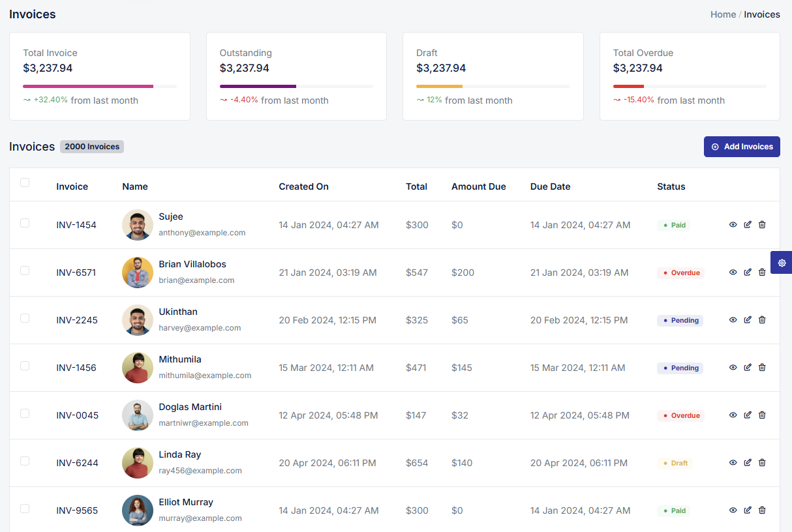This screenshot has width=792, height=532.
Task: Click the Overdue status badge on INV-6571
Action: (681, 273)
